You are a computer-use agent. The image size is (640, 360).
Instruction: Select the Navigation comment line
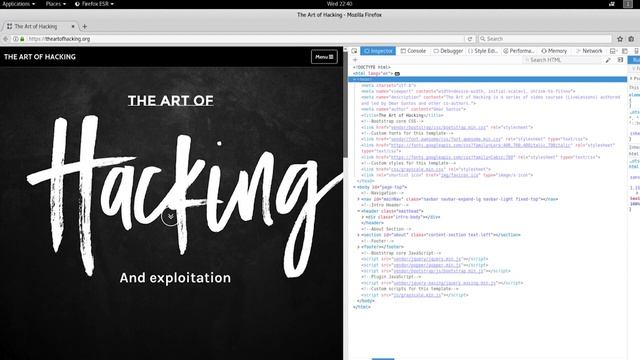coord(382,193)
